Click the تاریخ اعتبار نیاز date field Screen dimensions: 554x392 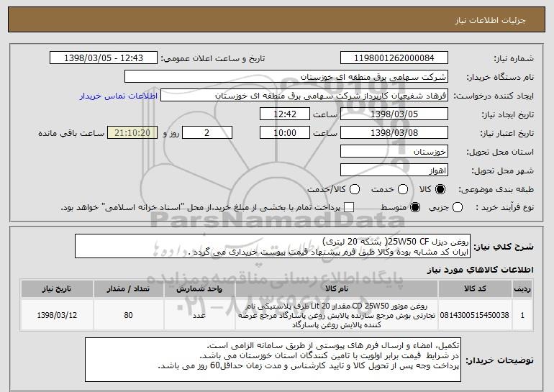tap(394, 133)
